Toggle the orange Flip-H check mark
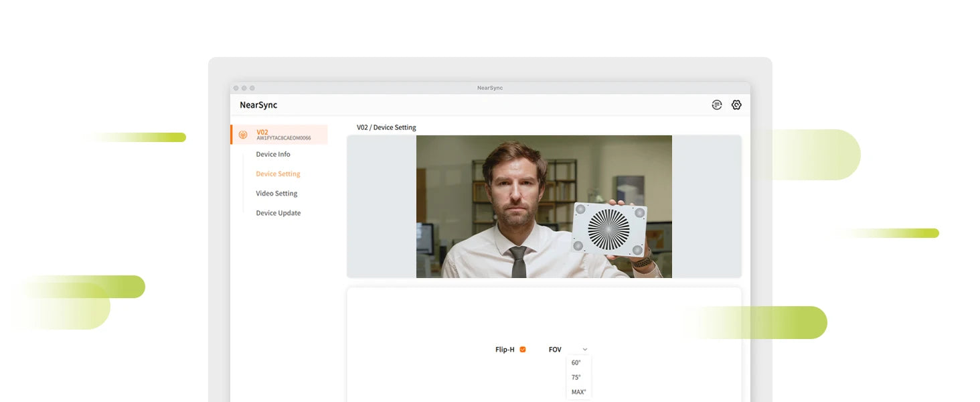This screenshot has width=980, height=402. pos(523,349)
